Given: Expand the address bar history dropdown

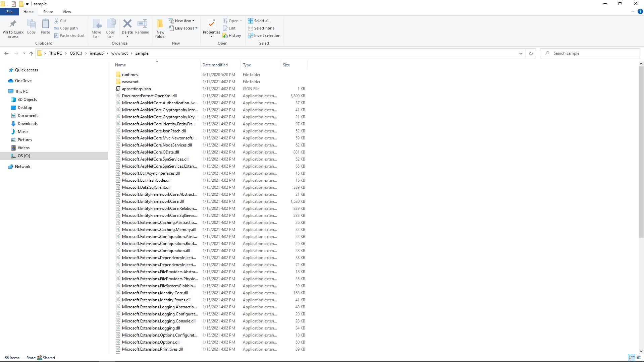Looking at the screenshot, I should coord(521,53).
